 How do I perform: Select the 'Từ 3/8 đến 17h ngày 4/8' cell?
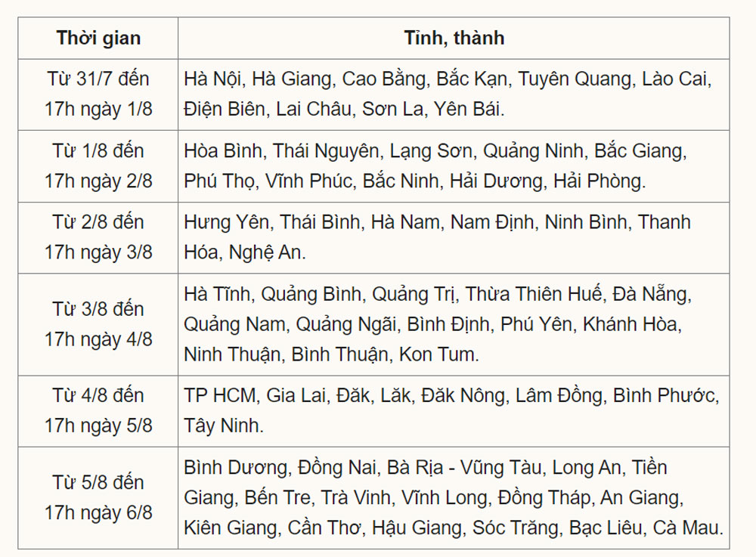pos(98,324)
